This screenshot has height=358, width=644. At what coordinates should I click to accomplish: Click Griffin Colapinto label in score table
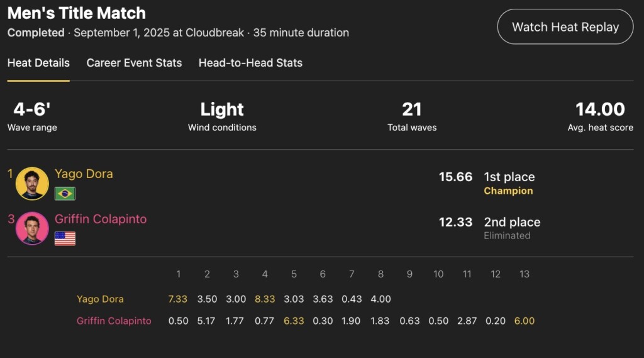(114, 321)
